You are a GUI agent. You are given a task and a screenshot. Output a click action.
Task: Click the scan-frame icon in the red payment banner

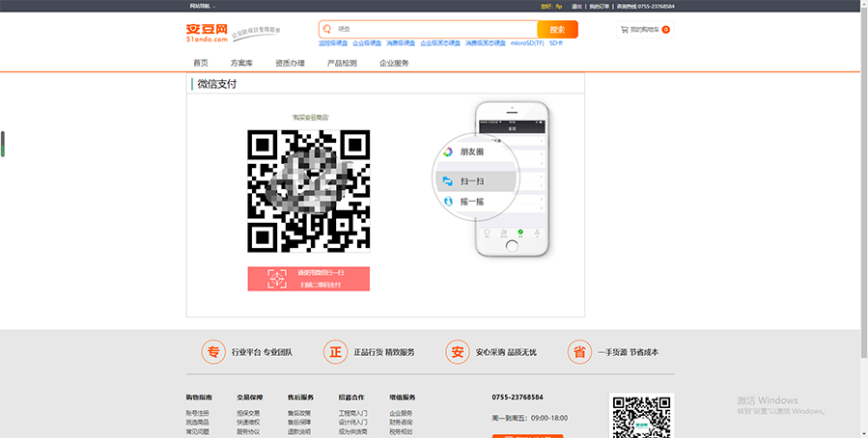coord(277,279)
